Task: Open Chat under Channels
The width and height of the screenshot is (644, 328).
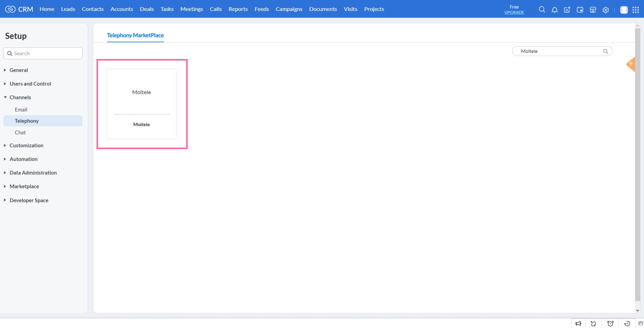Action: (x=20, y=132)
